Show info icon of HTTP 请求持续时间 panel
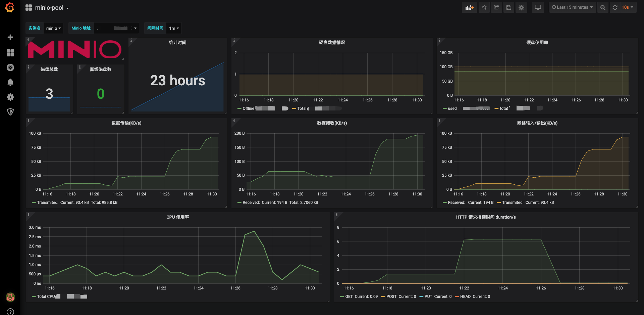The image size is (644, 315). pos(336,215)
